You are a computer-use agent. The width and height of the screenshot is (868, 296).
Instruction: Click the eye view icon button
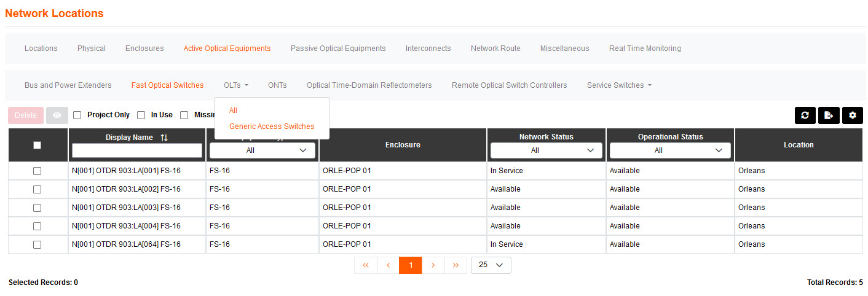pos(57,115)
